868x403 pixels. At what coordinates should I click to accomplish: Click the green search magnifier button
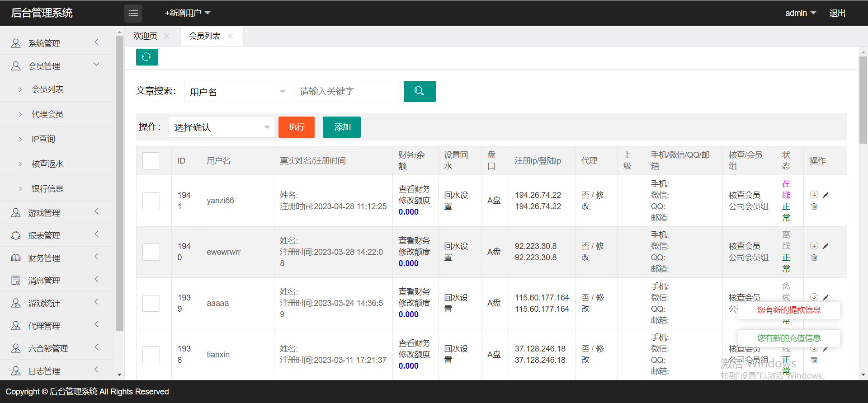(x=420, y=91)
